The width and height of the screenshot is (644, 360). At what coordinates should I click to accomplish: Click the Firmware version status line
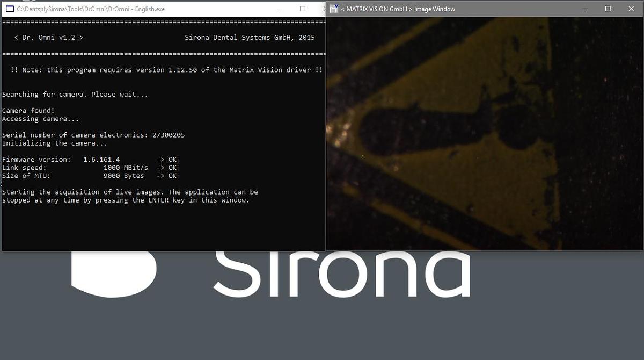[x=89, y=160]
